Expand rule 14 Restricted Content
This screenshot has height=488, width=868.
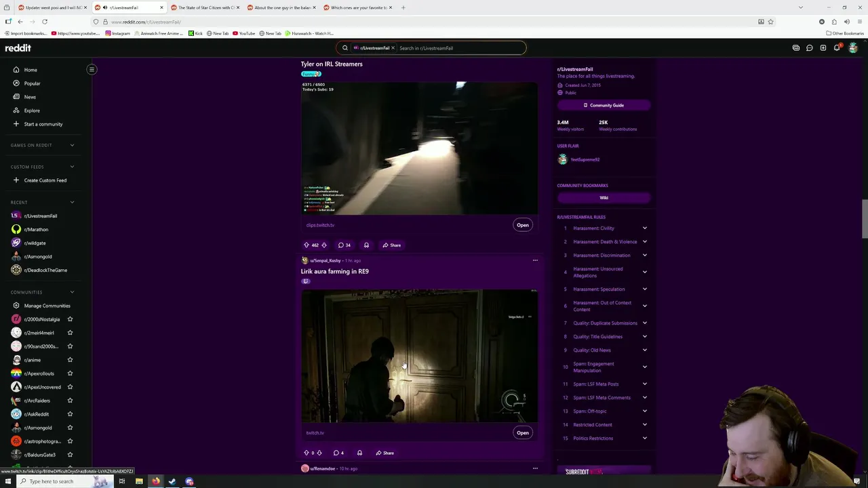[x=645, y=425]
